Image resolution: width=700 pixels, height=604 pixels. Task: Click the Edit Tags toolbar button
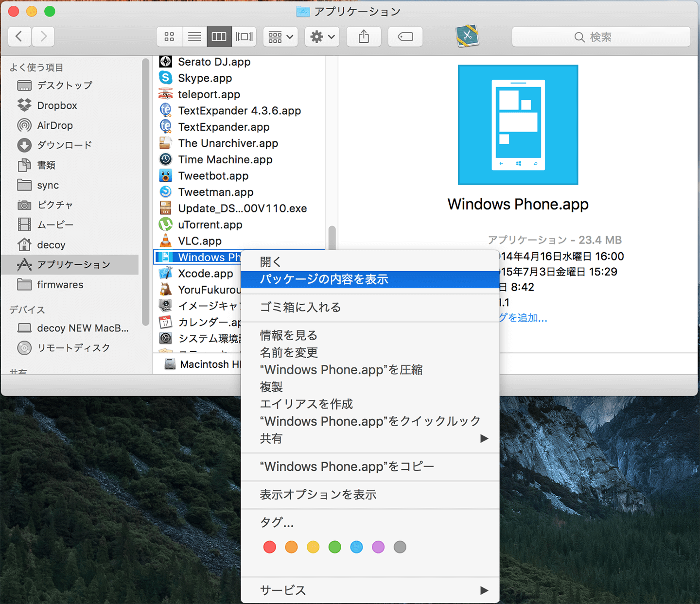click(405, 37)
